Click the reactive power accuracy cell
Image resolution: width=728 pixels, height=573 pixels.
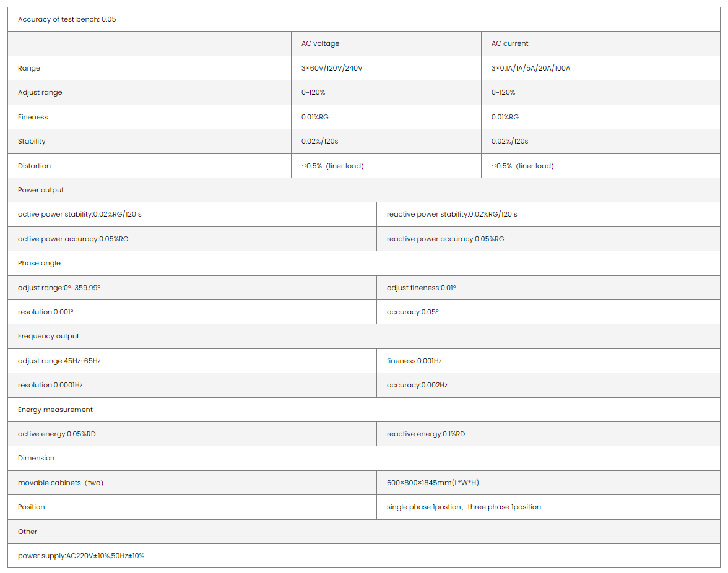tap(445, 239)
